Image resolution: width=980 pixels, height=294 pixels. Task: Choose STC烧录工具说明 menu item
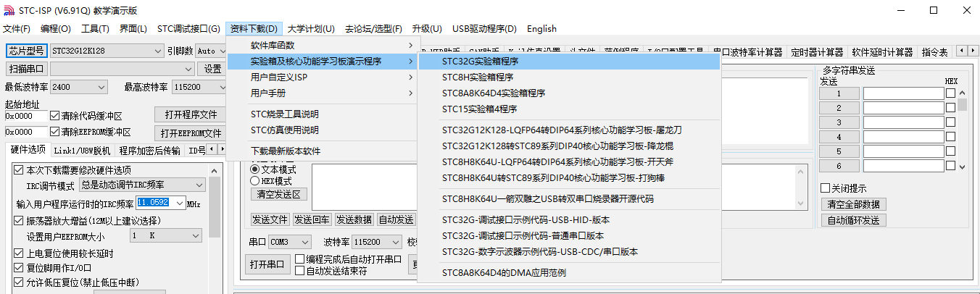[x=323, y=114]
